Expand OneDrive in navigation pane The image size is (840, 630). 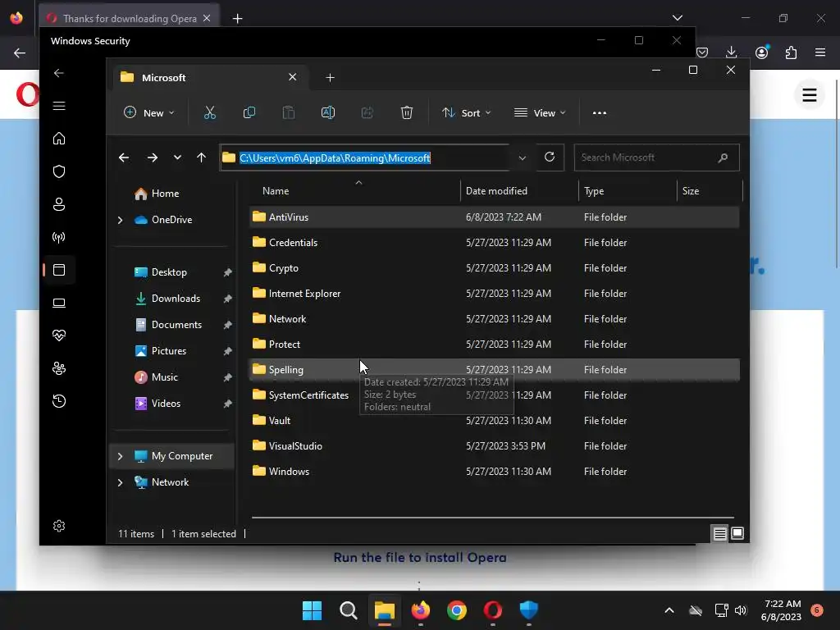[120, 220]
